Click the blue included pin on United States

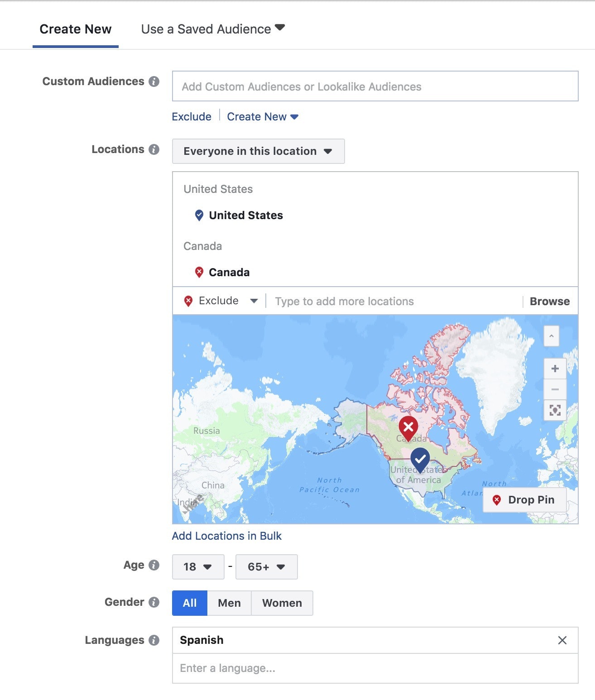pyautogui.click(x=420, y=459)
